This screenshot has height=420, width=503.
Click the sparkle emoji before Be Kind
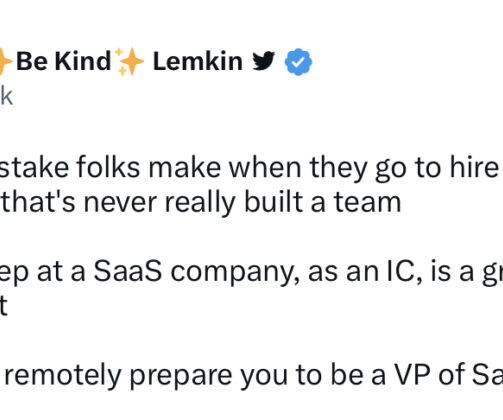click(x=6, y=62)
